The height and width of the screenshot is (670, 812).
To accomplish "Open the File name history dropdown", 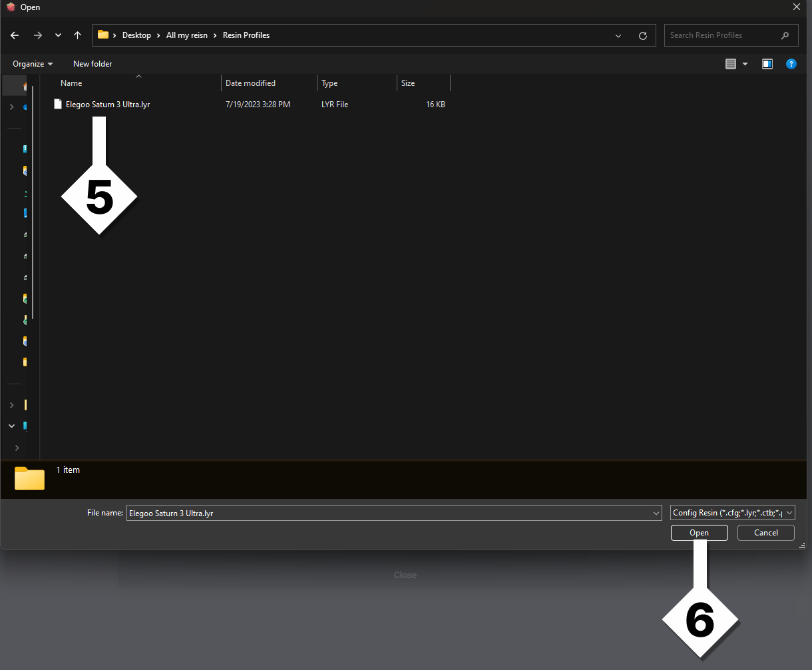I will tap(656, 513).
